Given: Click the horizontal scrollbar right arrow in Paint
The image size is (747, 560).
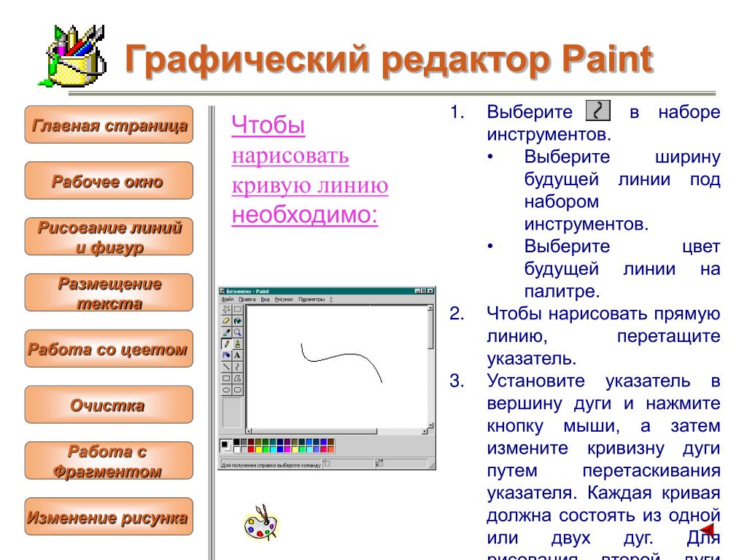Looking at the screenshot, I should [x=425, y=431].
